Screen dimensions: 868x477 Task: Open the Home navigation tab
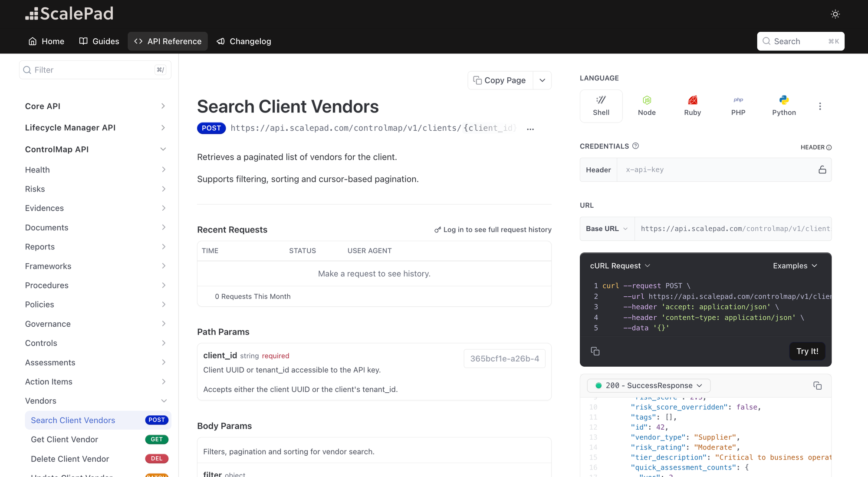[46, 41]
